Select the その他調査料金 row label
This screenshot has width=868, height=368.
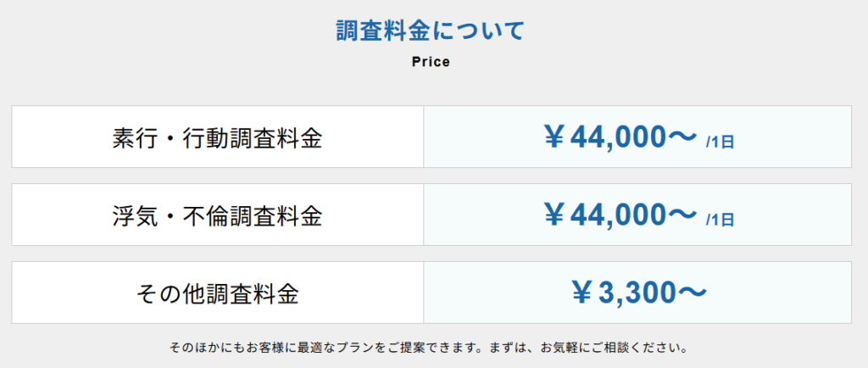[x=217, y=293]
